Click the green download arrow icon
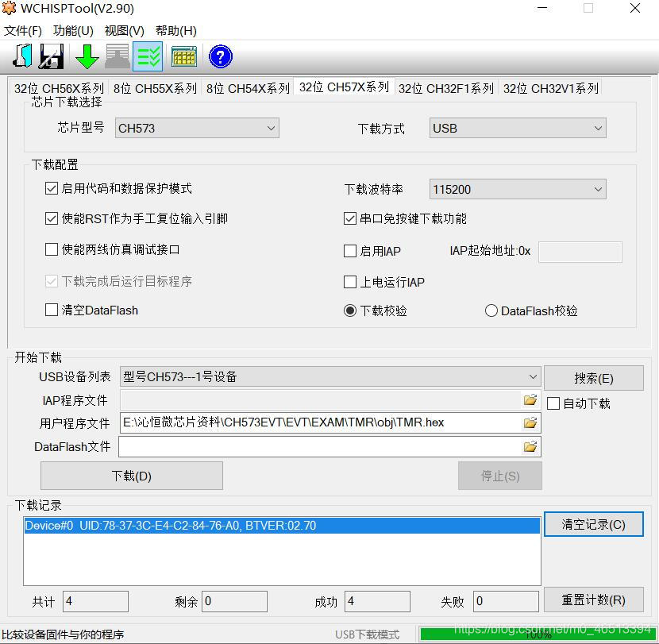Screen dimensions: 659x644 (x=87, y=56)
